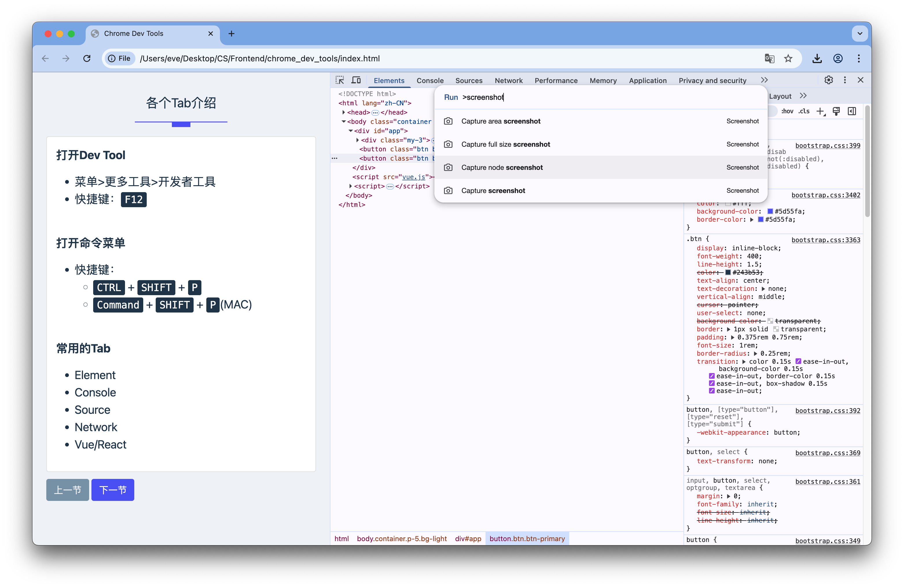Click the 下一节 button
Screen dimensions: 904x588
(x=113, y=490)
